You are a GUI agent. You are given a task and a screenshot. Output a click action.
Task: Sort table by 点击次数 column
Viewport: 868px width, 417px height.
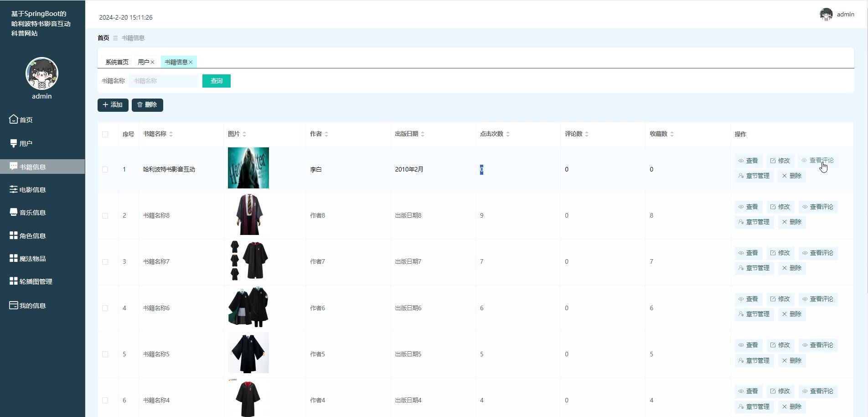508,134
